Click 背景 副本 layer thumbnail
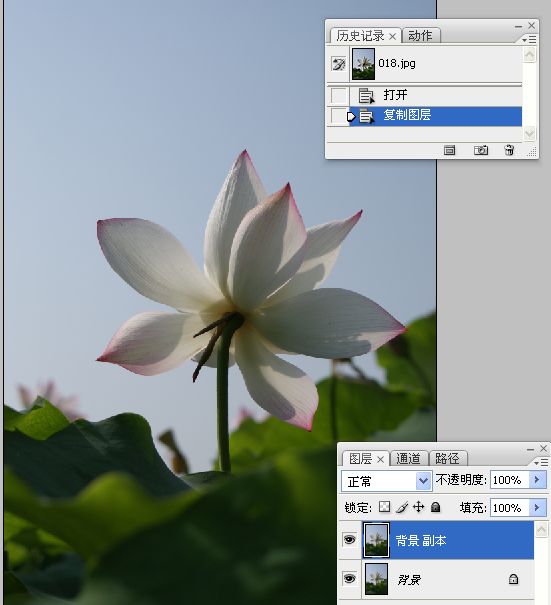The height and width of the screenshot is (605, 551). click(x=376, y=540)
